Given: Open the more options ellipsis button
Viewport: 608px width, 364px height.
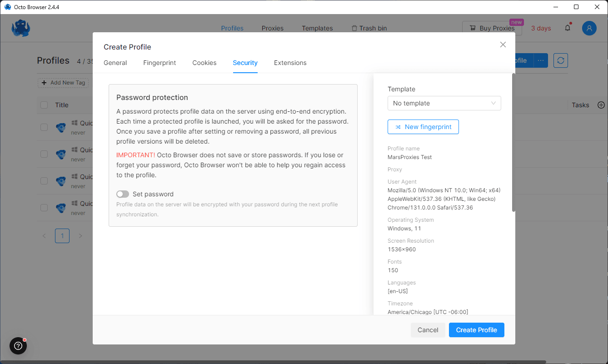Looking at the screenshot, I should [x=540, y=60].
